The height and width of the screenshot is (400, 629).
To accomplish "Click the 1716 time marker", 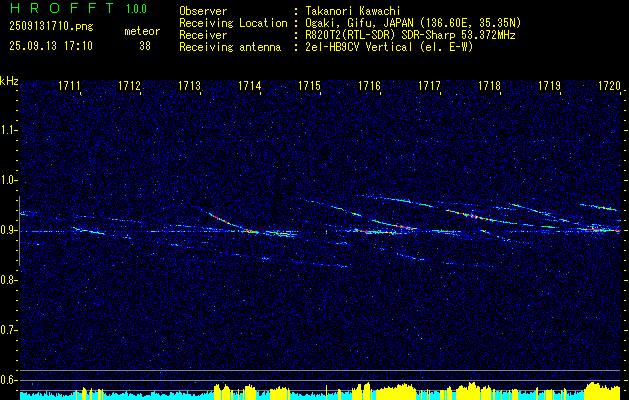I will (x=369, y=85).
